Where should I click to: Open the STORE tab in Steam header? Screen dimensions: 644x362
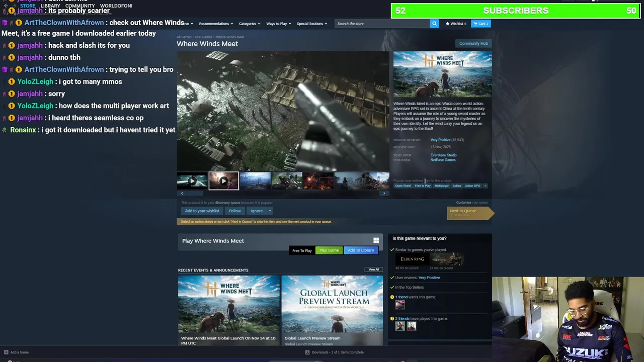pos(28,6)
